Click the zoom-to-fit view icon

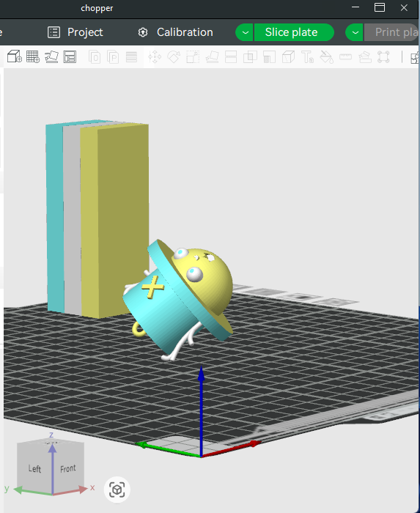[117, 490]
